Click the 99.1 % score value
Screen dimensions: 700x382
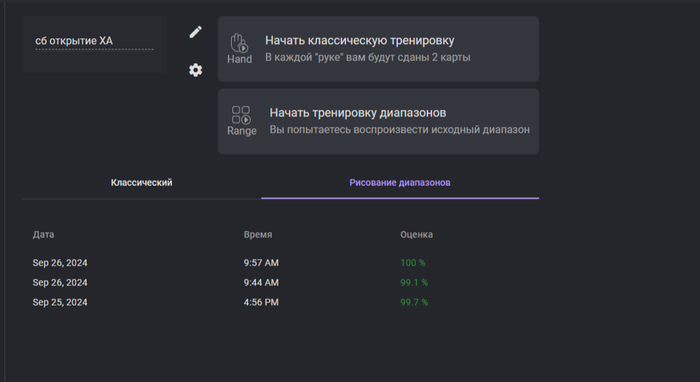click(x=414, y=282)
